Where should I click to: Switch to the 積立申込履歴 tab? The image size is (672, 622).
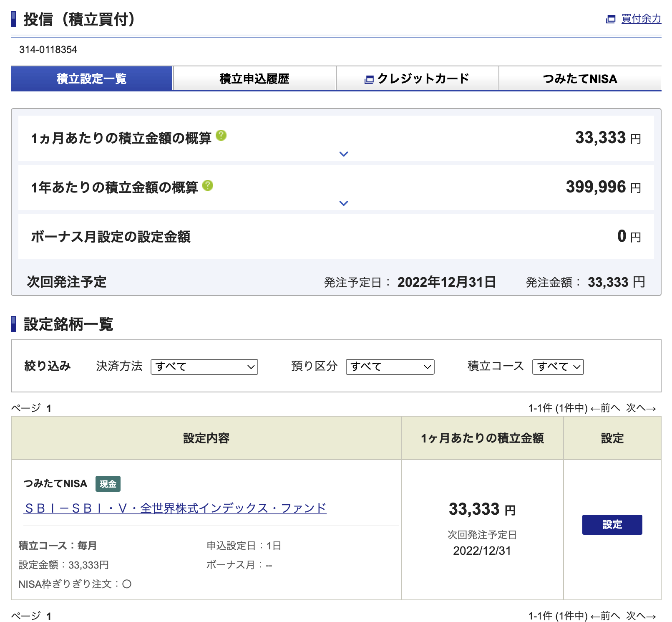click(x=254, y=79)
